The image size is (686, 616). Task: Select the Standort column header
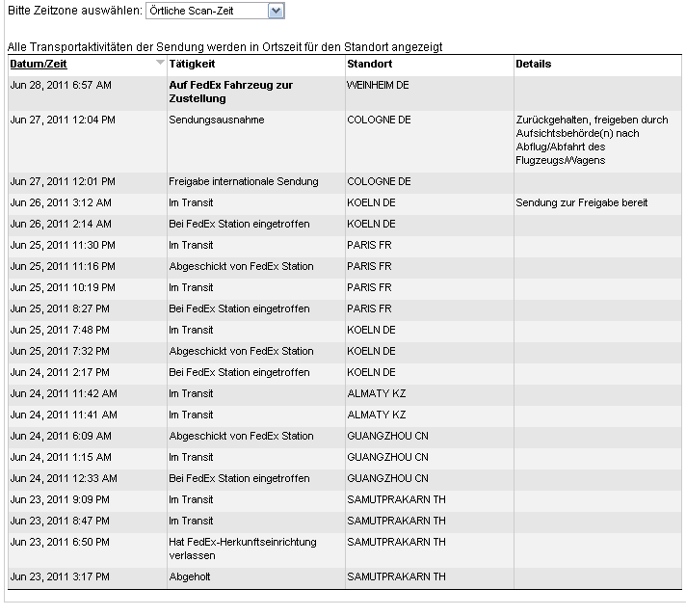(369, 64)
